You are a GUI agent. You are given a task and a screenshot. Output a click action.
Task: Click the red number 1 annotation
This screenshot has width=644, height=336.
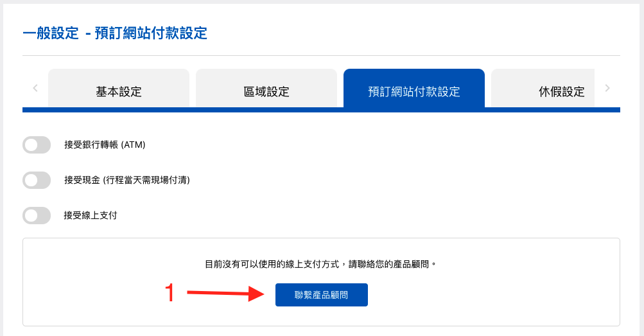170,293
